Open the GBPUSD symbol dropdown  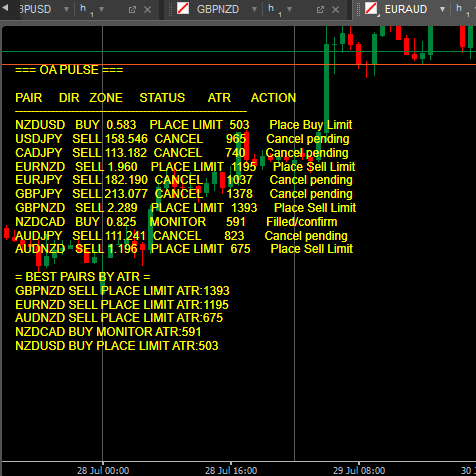tap(66, 9)
